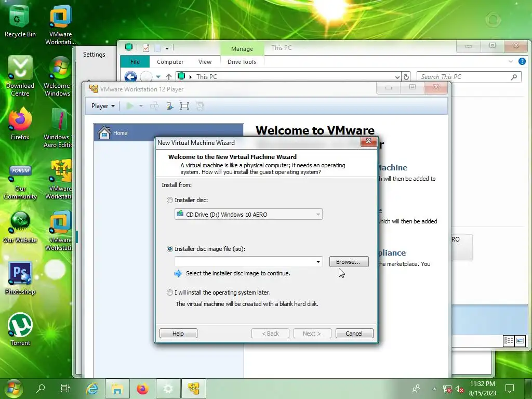
Task: Show hidden tray icons with the arrow
Action: click(x=434, y=389)
